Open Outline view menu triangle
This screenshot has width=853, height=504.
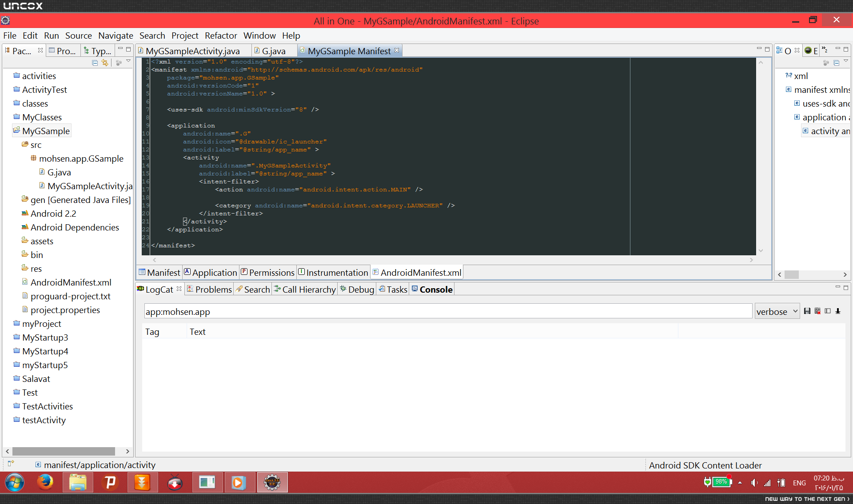[x=846, y=61]
